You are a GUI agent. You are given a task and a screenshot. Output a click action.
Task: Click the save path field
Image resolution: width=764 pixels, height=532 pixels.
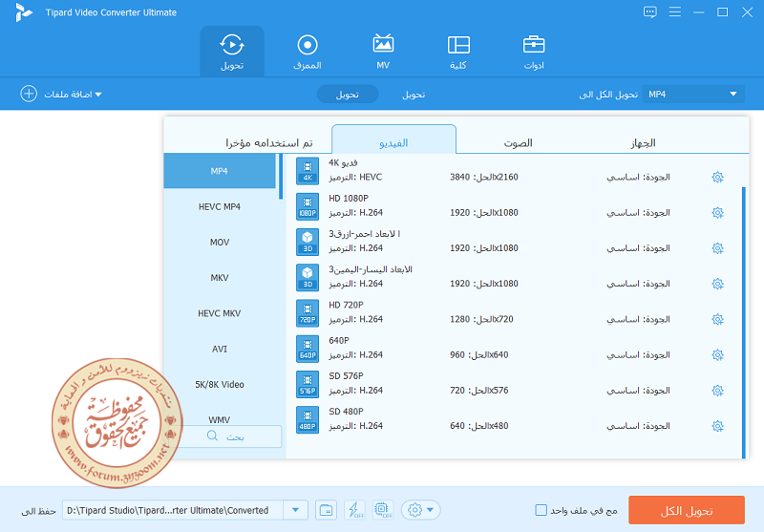[173, 510]
